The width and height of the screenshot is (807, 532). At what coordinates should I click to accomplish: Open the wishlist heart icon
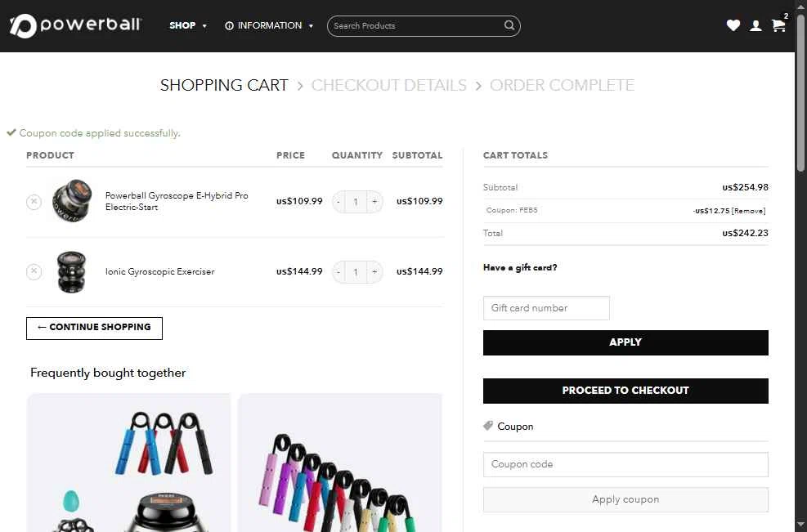point(733,25)
